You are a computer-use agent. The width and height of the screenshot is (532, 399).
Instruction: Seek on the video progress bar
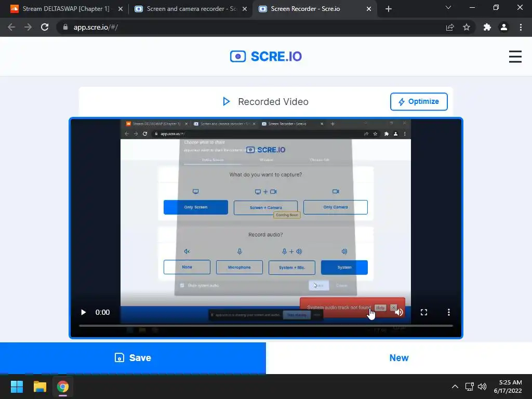click(x=266, y=326)
